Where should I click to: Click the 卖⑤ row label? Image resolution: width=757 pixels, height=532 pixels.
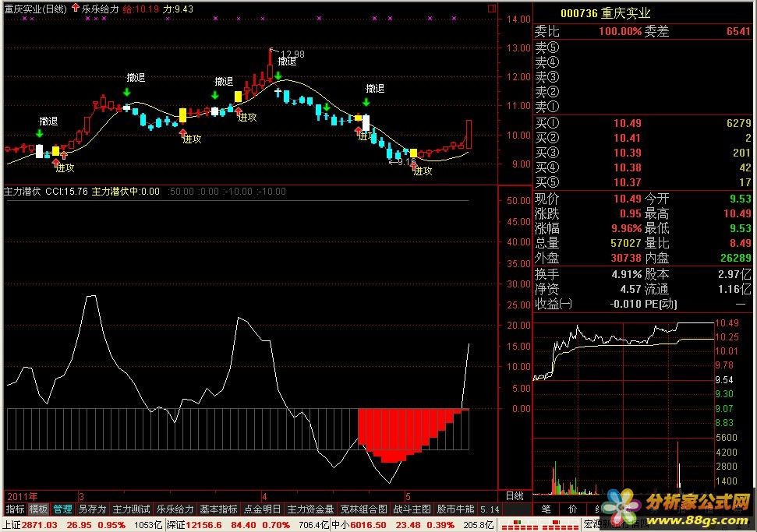click(x=547, y=48)
